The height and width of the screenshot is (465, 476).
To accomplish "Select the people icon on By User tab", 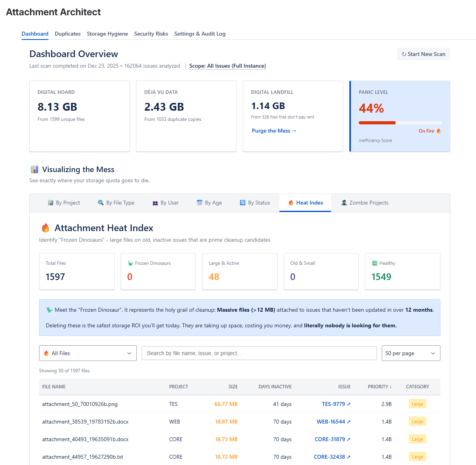I will pos(155,203).
